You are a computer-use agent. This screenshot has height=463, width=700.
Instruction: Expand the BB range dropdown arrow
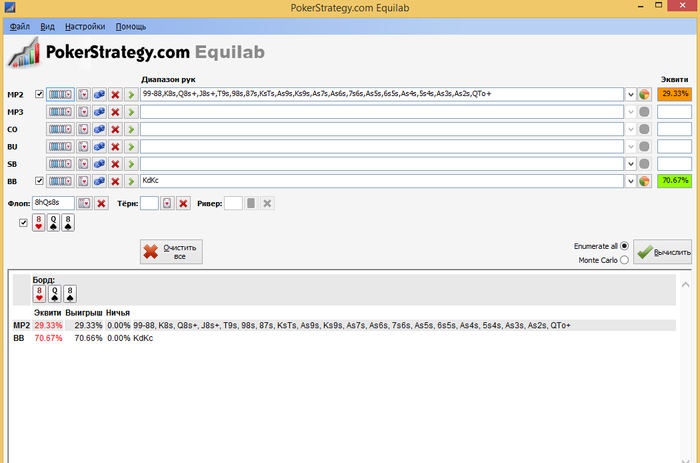[x=630, y=181]
